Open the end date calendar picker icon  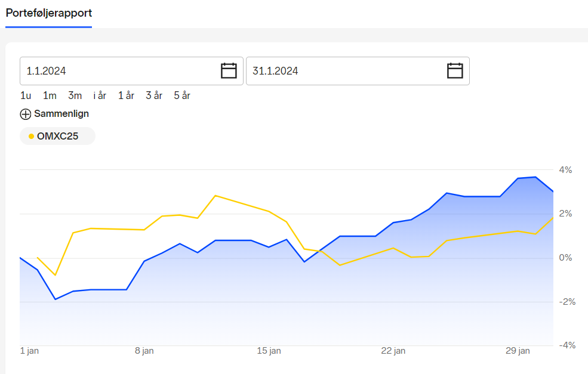[x=455, y=70]
